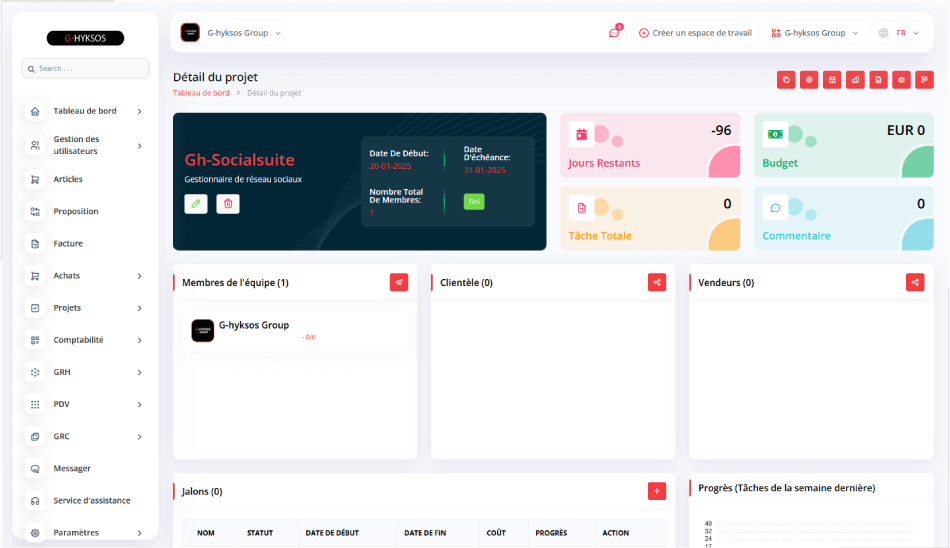
Task: Click the duplicate project toolbar icon
Action: [786, 80]
